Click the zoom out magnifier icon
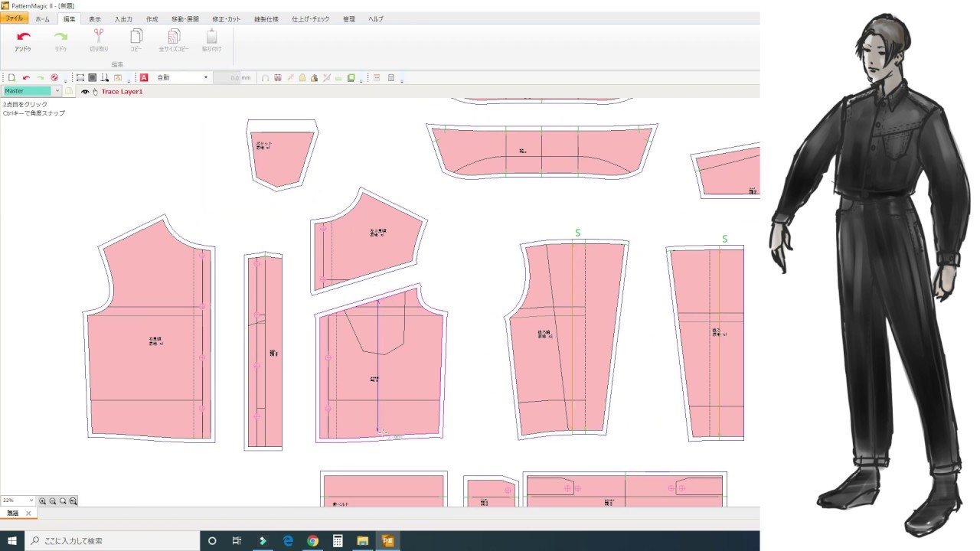Viewport: 980px width, 551px height. coord(53,501)
